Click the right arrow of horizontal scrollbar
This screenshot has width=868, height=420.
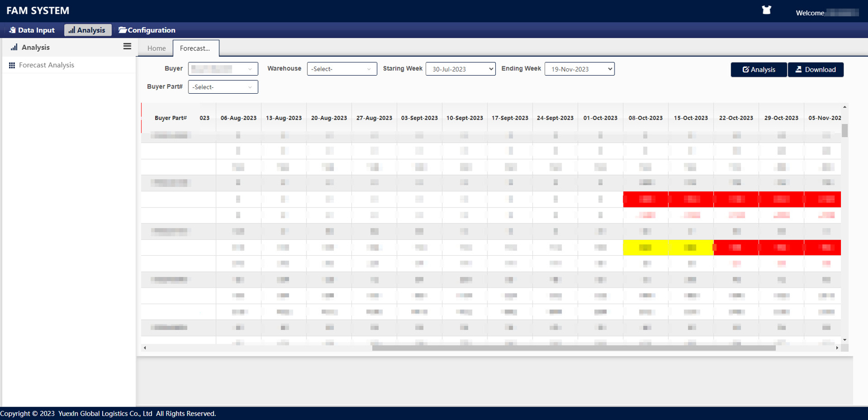click(837, 348)
